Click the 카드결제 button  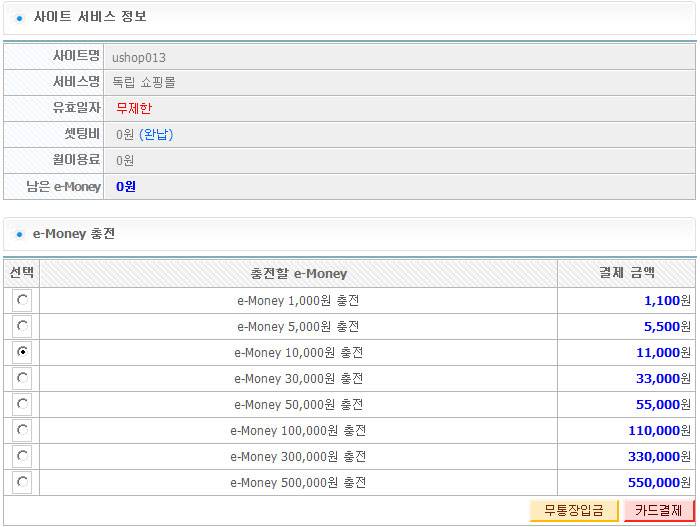(658, 510)
